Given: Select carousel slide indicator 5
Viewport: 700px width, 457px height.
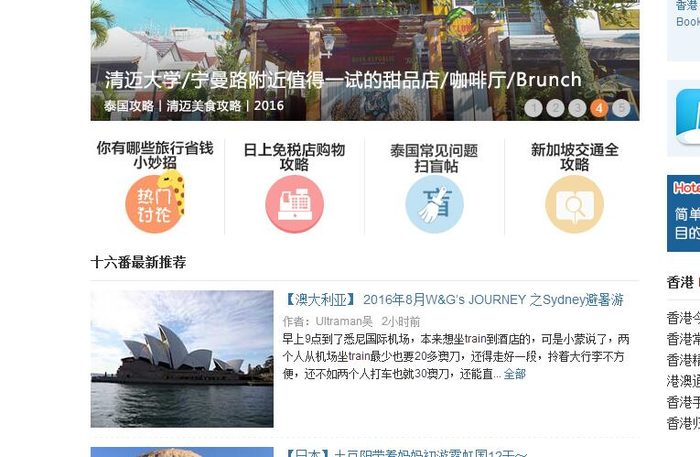Looking at the screenshot, I should tap(621, 108).
